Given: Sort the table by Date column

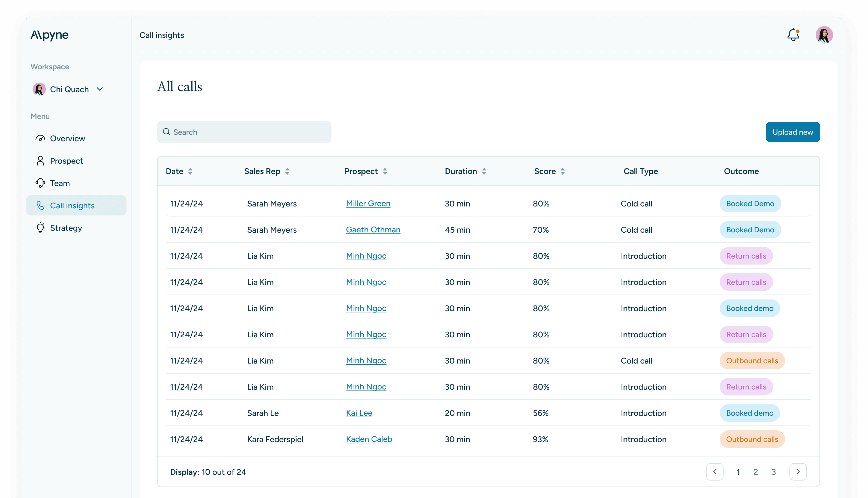Looking at the screenshot, I should click(x=190, y=171).
